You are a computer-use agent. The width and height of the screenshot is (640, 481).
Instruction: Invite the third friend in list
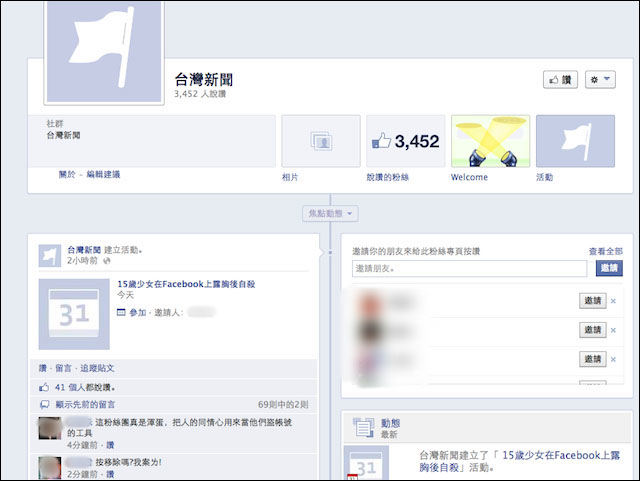[x=593, y=359]
